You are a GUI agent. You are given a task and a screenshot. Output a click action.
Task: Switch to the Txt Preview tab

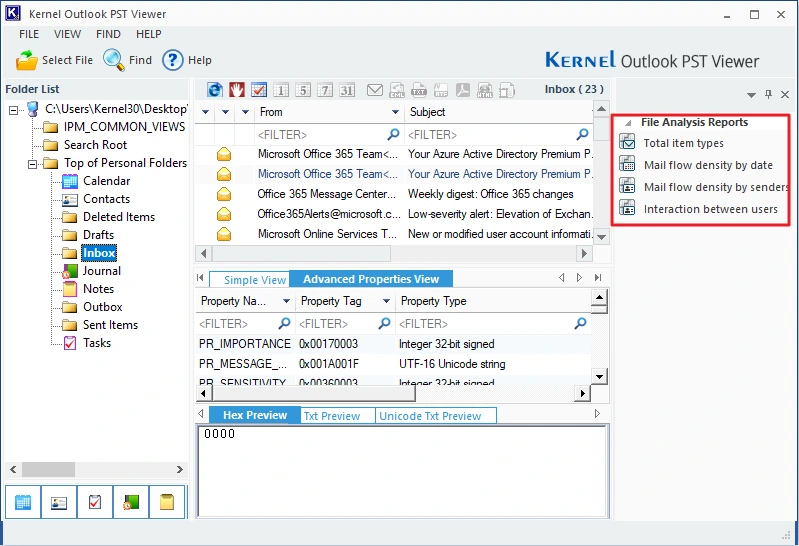337,416
